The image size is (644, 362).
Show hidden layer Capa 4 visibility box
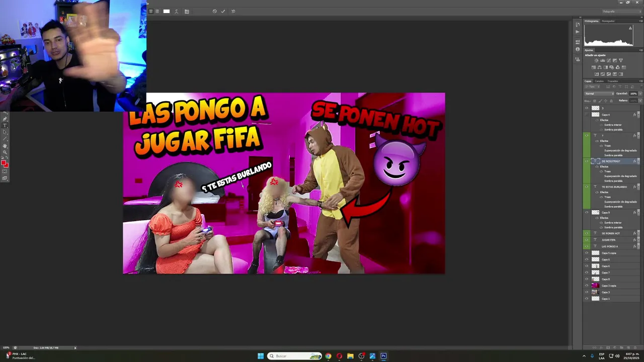[587, 115]
